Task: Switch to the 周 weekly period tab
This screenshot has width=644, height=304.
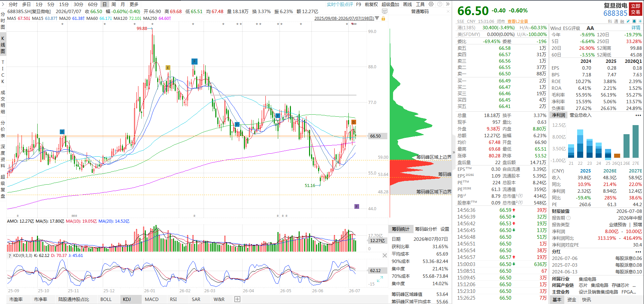Action: [114, 4]
